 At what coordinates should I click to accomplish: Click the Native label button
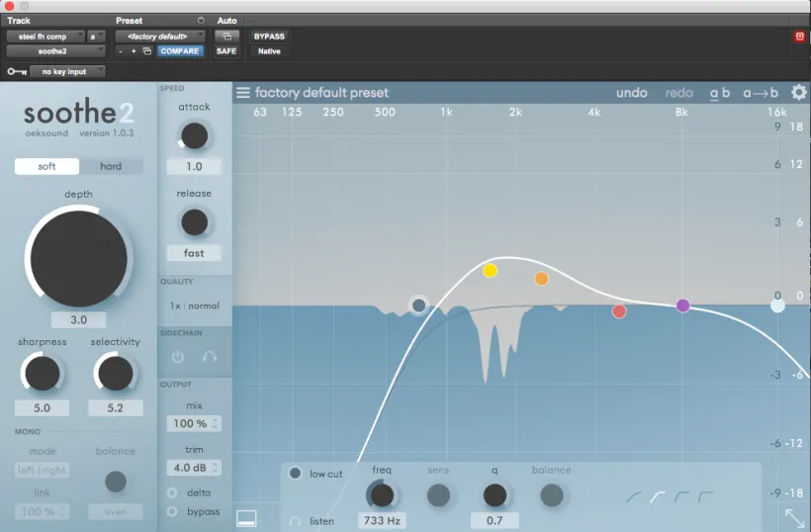point(269,51)
